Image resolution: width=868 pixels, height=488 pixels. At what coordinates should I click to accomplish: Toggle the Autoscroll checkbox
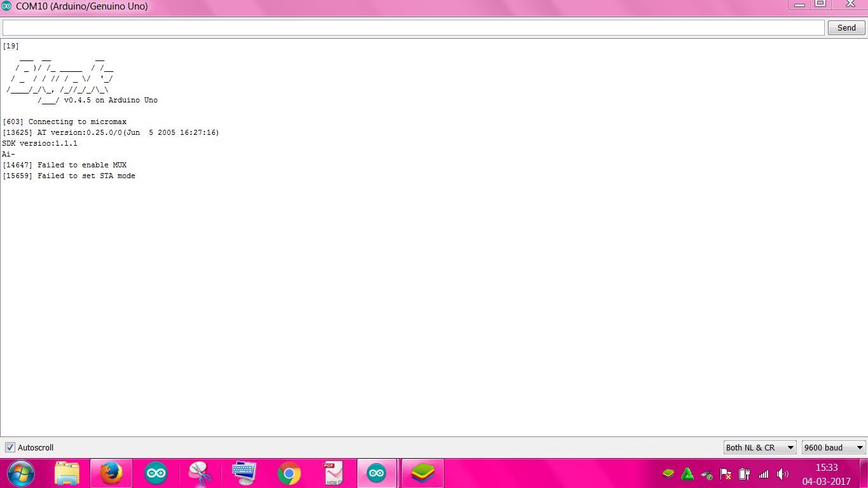pyautogui.click(x=10, y=447)
